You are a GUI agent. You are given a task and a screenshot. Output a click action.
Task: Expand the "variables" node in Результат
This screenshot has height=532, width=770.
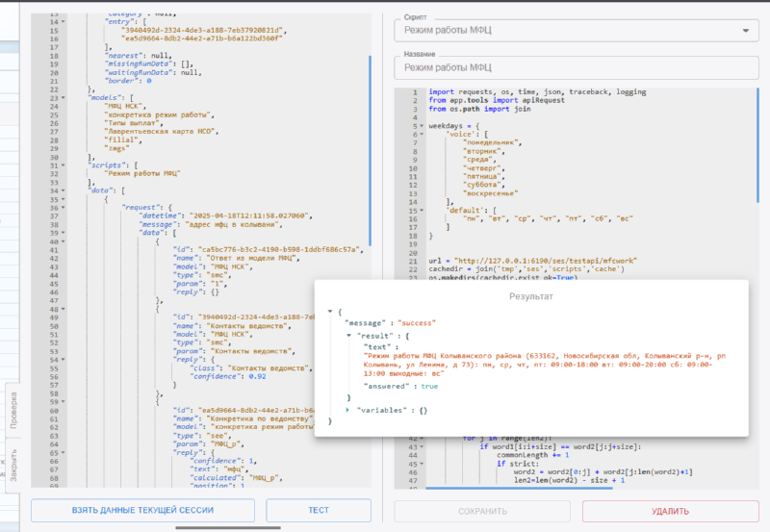(348, 410)
